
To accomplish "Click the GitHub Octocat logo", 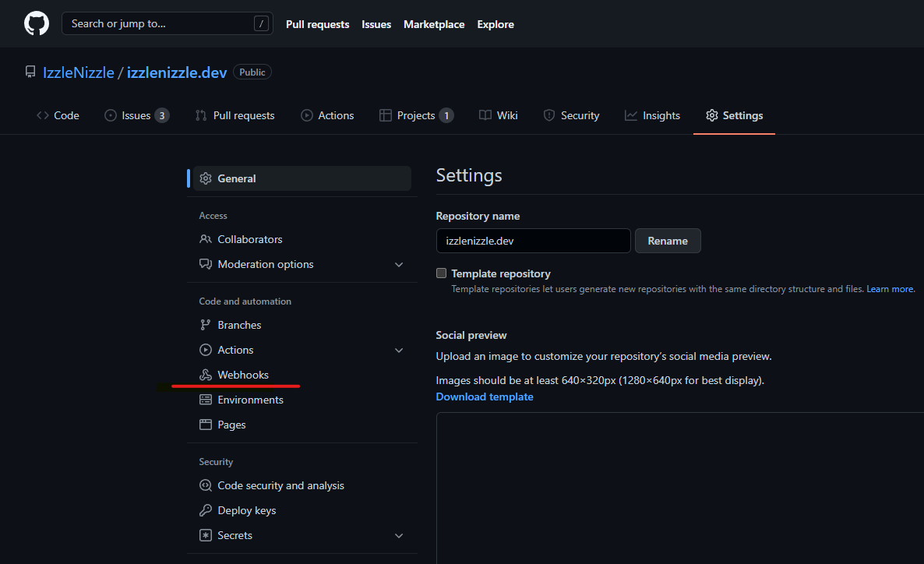I will 37,23.
